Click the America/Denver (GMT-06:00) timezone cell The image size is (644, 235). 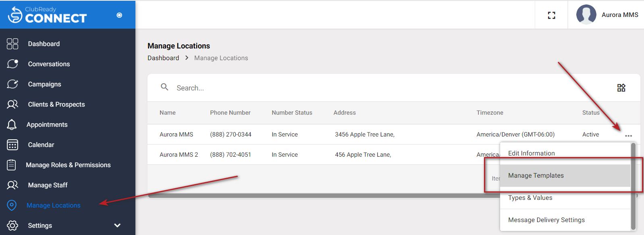[x=515, y=134]
